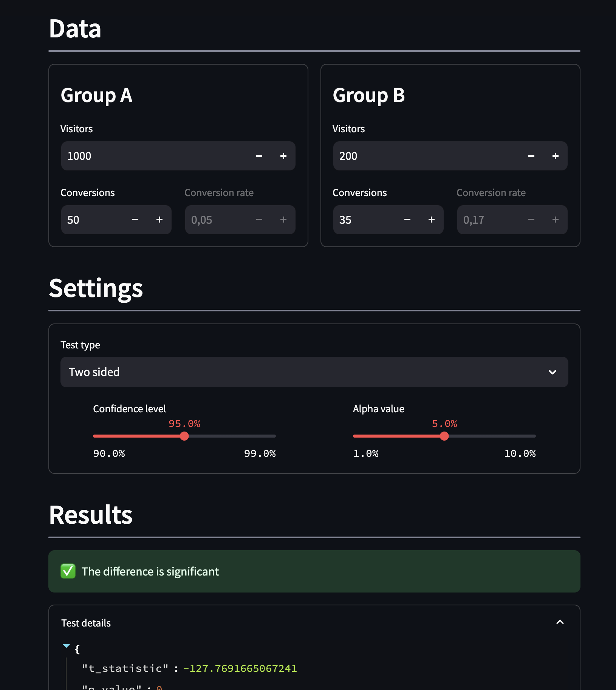Focus the Group A Visitors input field

point(155,156)
